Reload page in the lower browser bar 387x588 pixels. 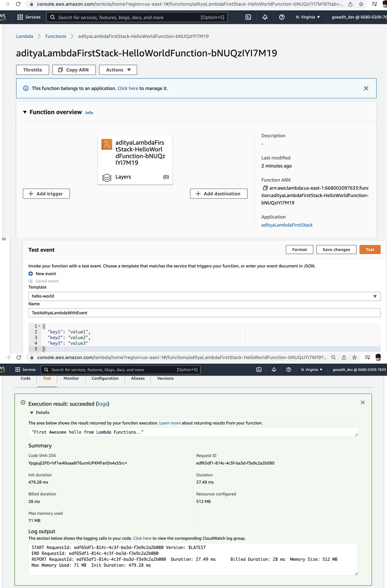pos(19,357)
